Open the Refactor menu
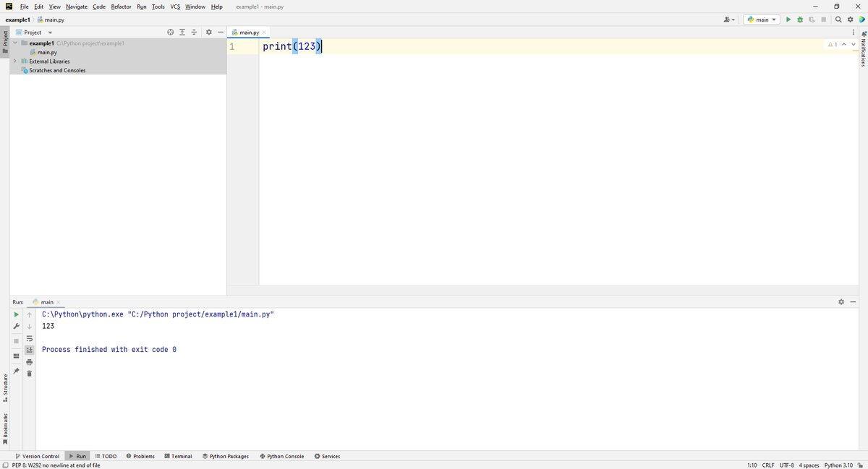 tap(121, 7)
